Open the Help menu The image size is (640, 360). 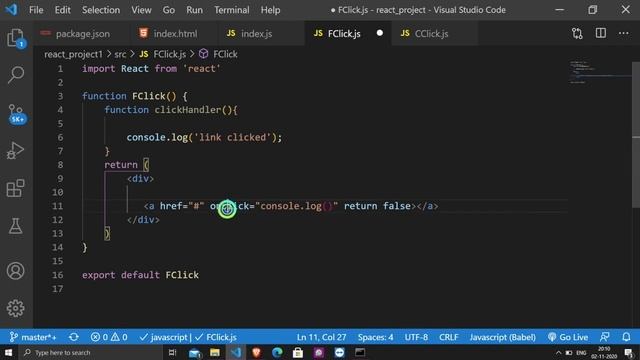[270, 10]
